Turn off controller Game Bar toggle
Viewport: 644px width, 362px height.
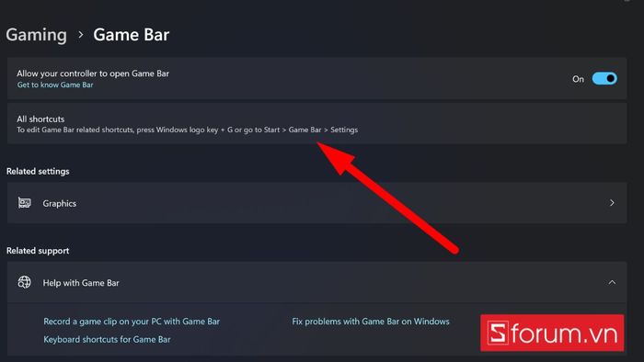[604, 79]
